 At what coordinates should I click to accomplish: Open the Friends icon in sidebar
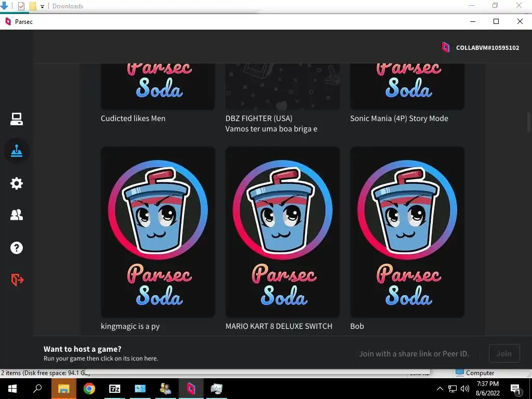click(16, 215)
